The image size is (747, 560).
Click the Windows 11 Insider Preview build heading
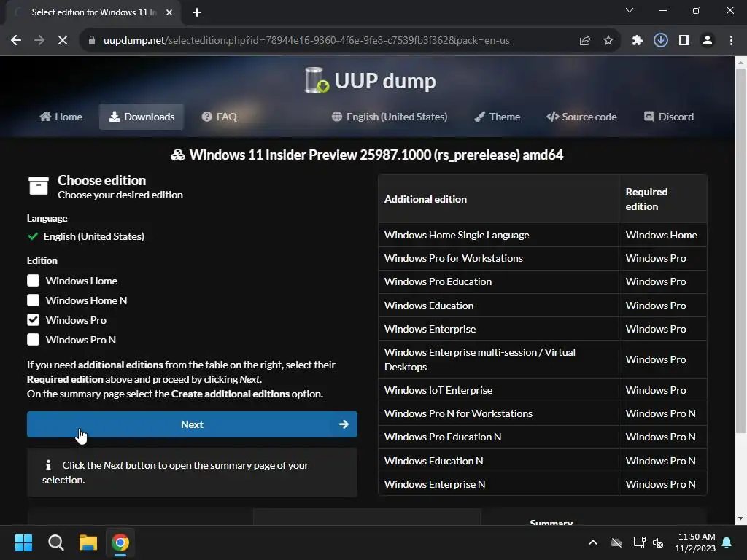tap(367, 155)
